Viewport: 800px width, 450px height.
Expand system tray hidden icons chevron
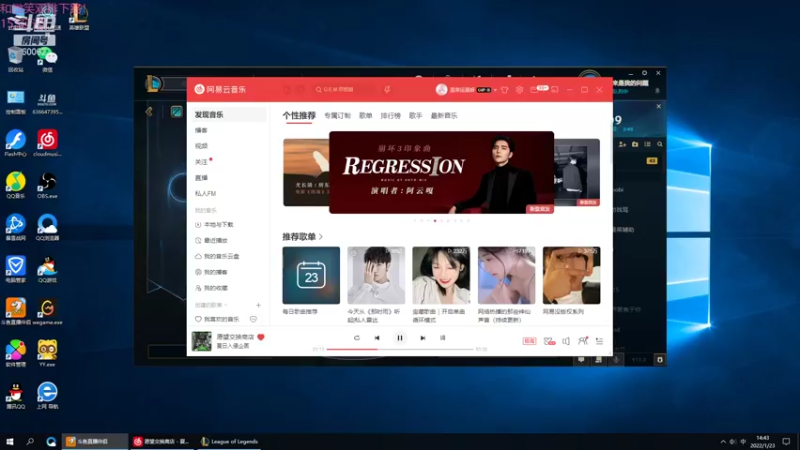click(722, 442)
